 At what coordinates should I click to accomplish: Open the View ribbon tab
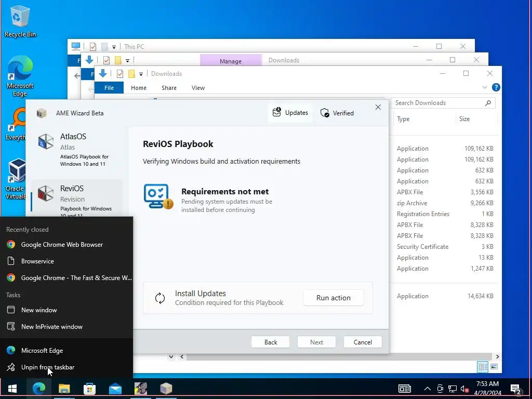pyautogui.click(x=198, y=87)
